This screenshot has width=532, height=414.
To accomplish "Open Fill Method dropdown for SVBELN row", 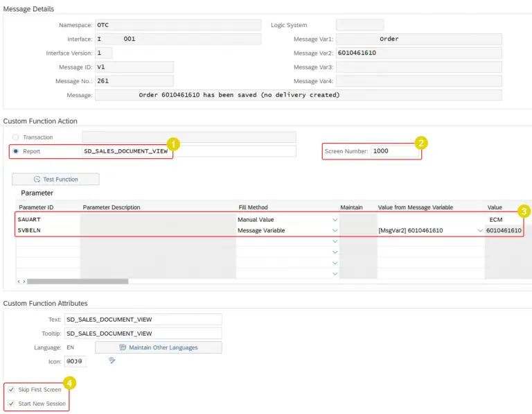I will point(335,230).
